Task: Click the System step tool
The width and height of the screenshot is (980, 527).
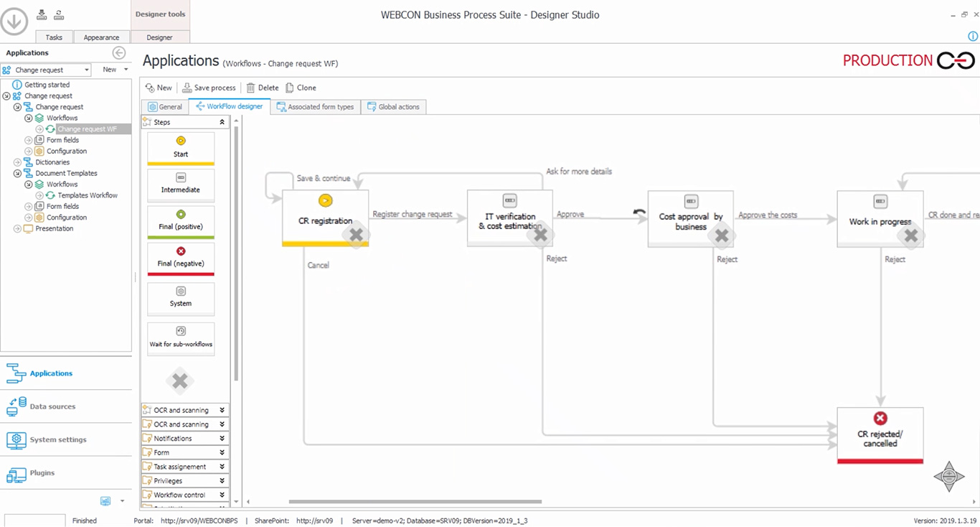Action: point(181,297)
